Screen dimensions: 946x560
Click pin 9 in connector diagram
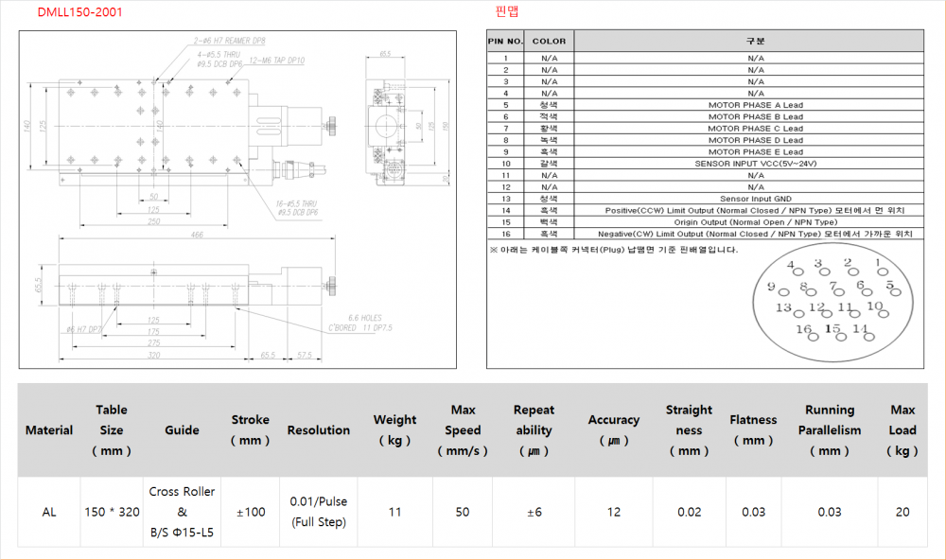(x=772, y=288)
